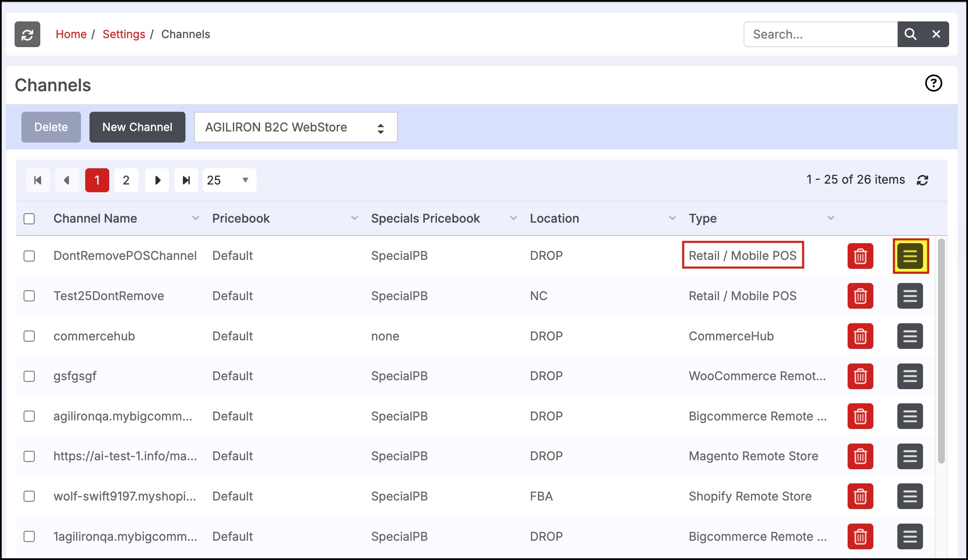The image size is (968, 560).
Task: Open the Channel Name column menu chevron
Action: click(x=196, y=218)
